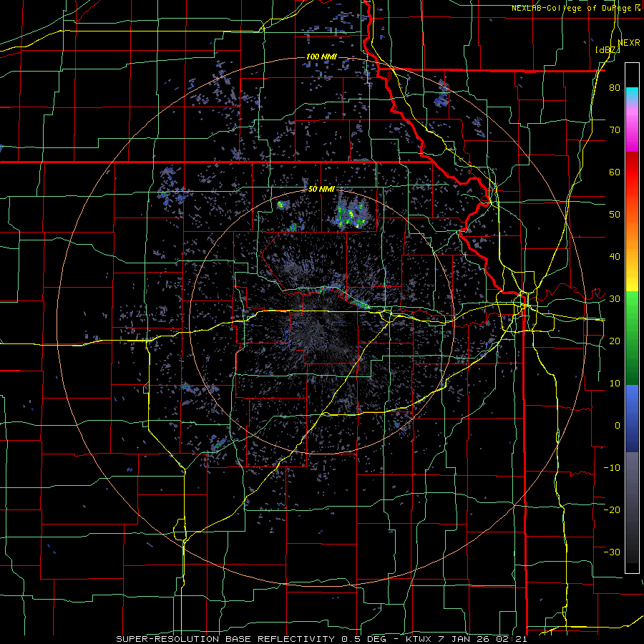Image resolution: width=644 pixels, height=644 pixels.
Task: Click the 30 value on dBZ scale
Action: click(x=615, y=299)
